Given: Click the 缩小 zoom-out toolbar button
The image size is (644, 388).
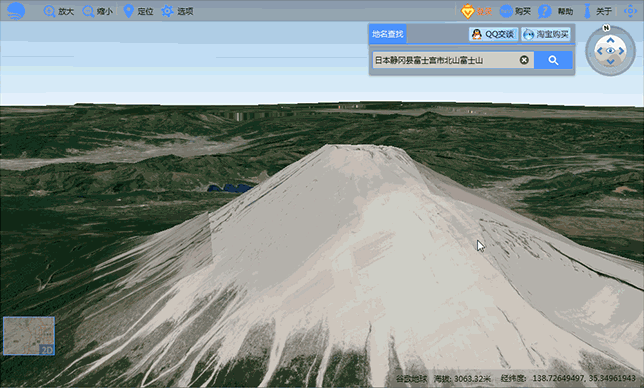Looking at the screenshot, I should coord(97,11).
